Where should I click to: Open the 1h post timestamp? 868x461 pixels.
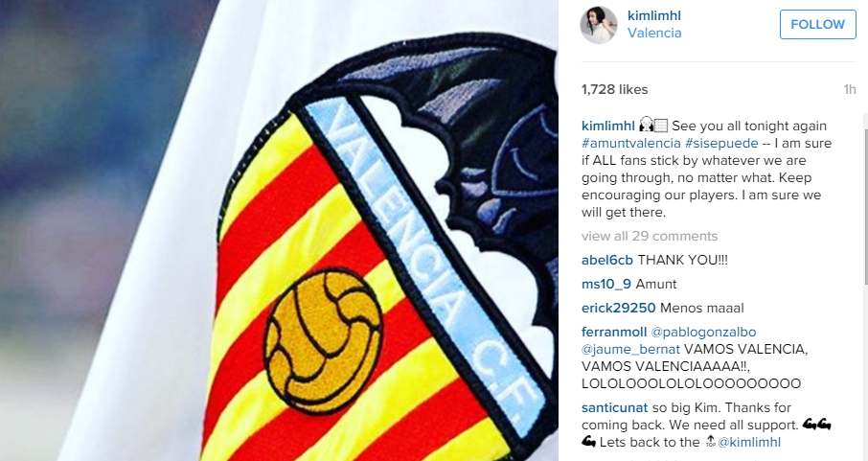849,90
